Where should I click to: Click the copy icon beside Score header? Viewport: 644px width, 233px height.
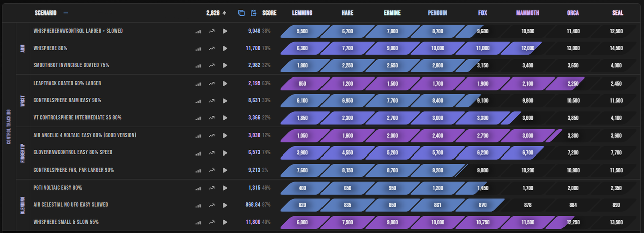(x=242, y=13)
